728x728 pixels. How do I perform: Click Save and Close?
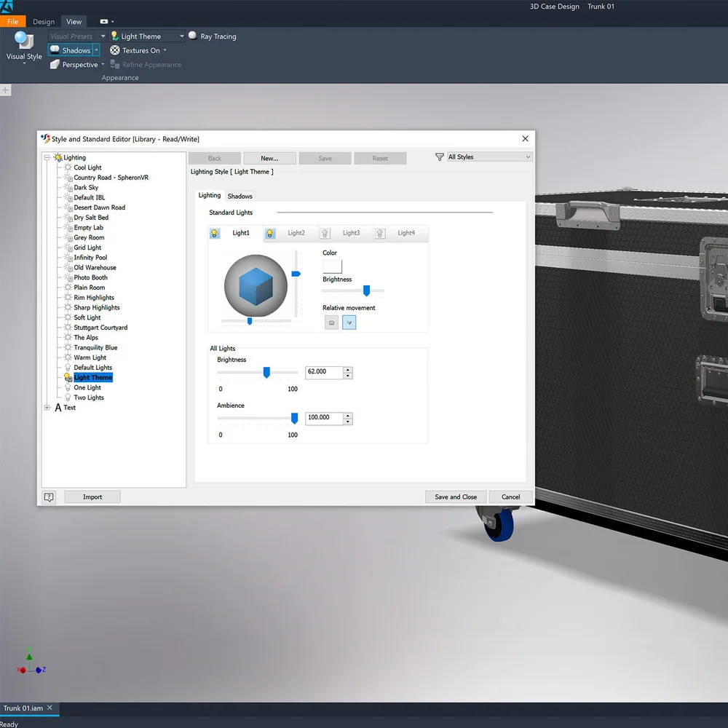(456, 497)
